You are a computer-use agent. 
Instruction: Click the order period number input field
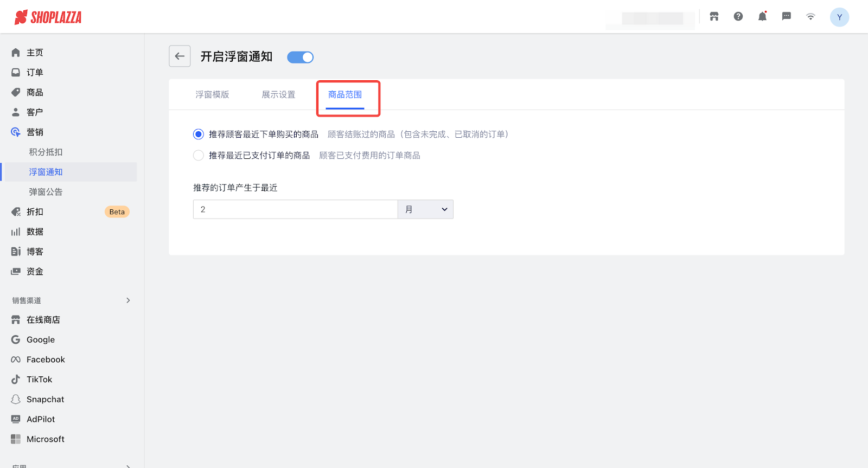(x=295, y=209)
